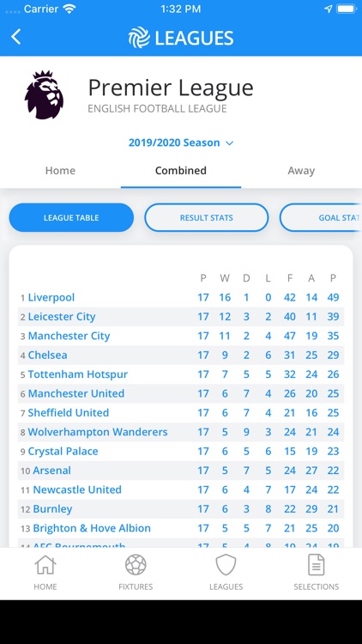The width and height of the screenshot is (362, 644).
Task: Open Manchester City team link
Action: click(x=69, y=336)
